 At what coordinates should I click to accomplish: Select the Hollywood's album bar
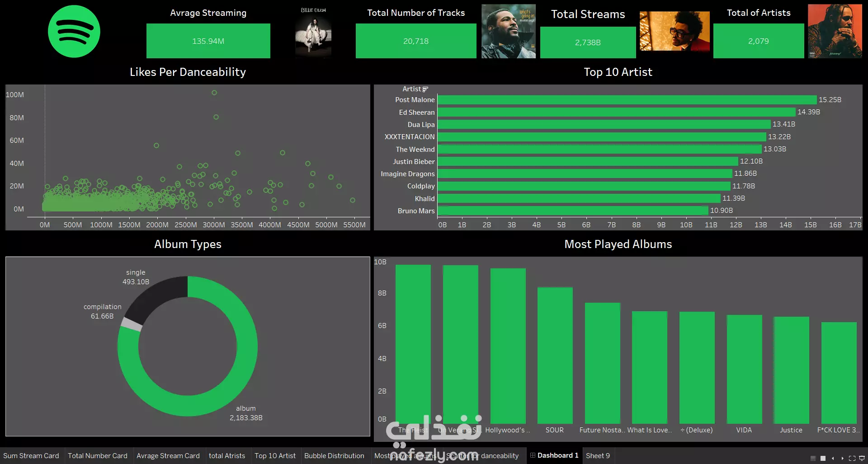pyautogui.click(x=508, y=346)
